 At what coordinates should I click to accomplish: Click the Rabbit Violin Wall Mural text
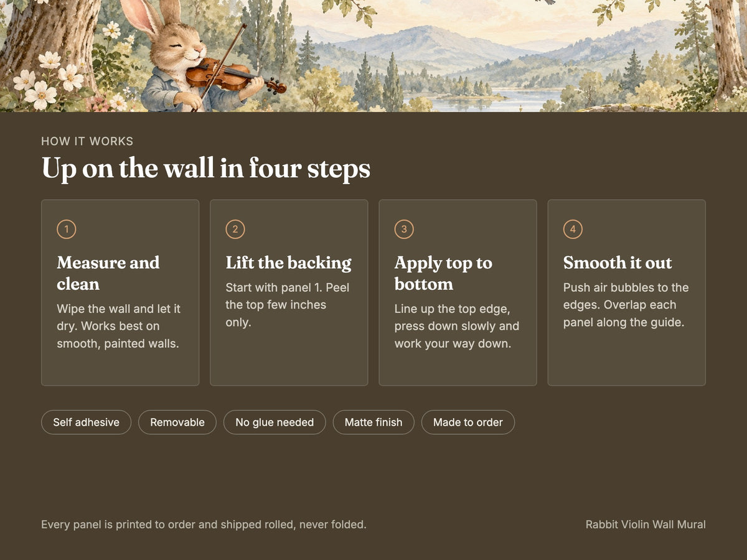pos(646,525)
